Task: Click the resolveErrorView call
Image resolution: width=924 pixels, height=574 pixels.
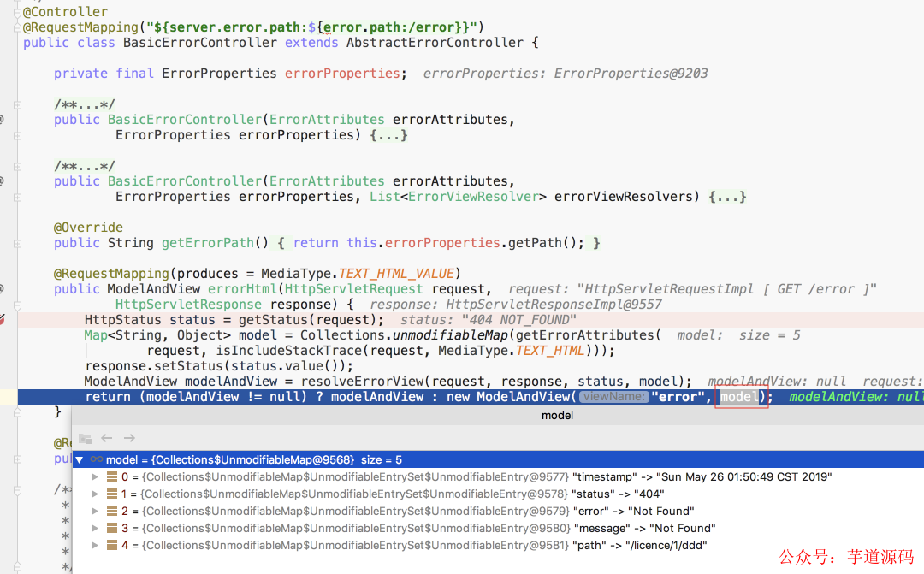Action: [x=363, y=382]
